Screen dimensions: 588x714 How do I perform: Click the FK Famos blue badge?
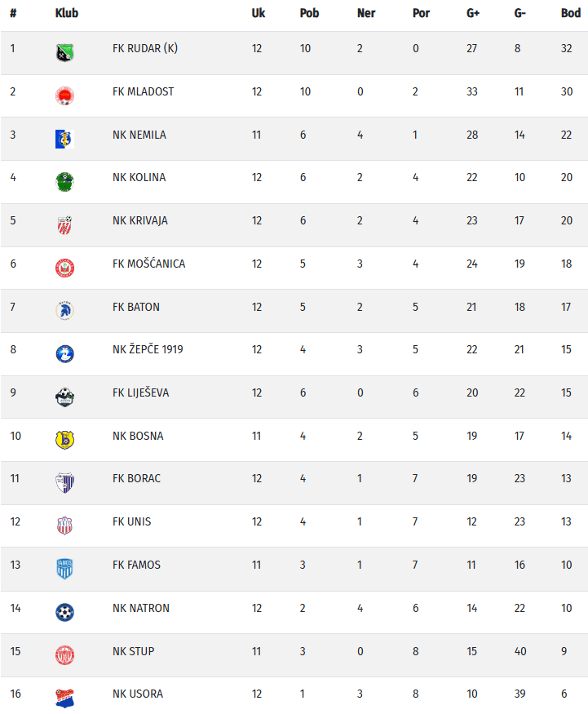point(64,569)
